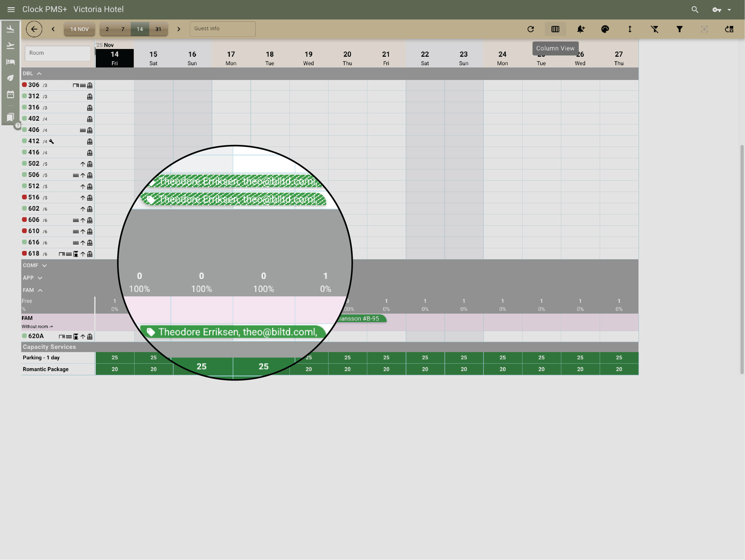Go to next period with right chevron
The height and width of the screenshot is (560, 745).
click(x=179, y=29)
